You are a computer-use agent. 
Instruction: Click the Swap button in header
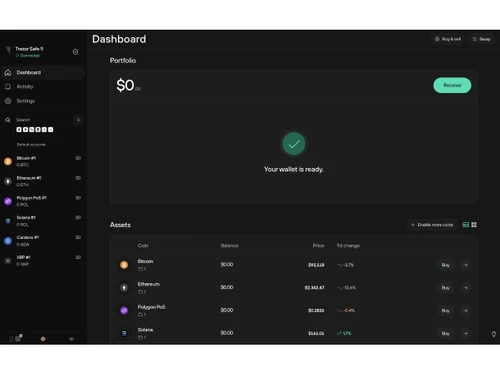481,39
